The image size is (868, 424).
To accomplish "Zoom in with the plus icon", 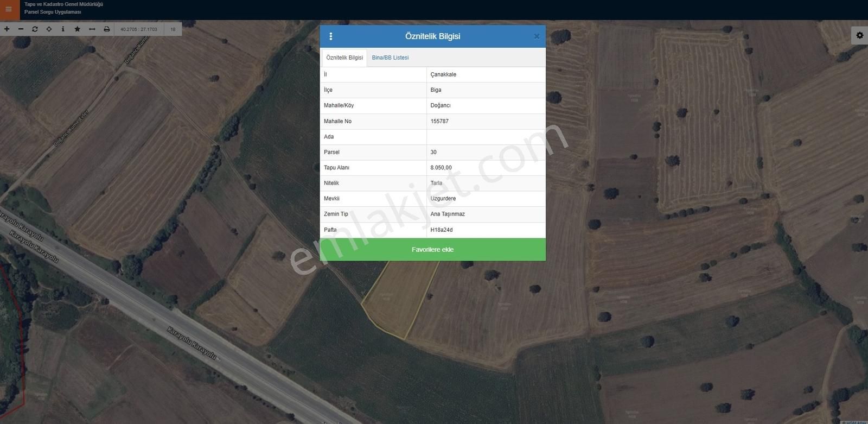I will [7, 29].
